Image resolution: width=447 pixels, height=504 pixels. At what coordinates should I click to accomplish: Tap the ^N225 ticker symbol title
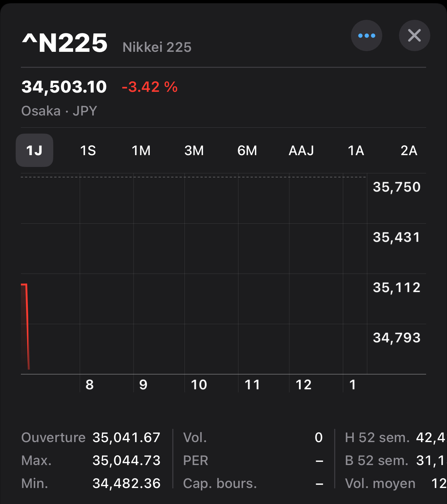[x=65, y=43]
